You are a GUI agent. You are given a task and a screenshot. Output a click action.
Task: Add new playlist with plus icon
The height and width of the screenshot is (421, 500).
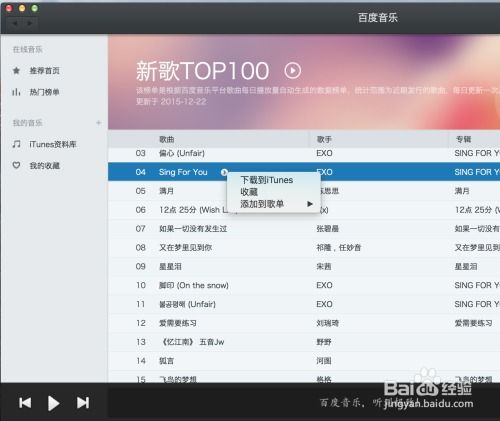pos(99,123)
